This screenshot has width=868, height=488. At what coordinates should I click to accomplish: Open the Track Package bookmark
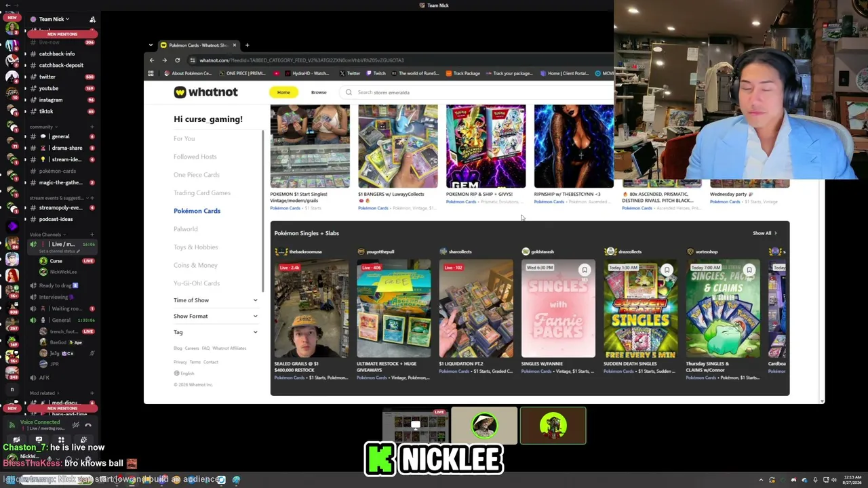(462, 73)
